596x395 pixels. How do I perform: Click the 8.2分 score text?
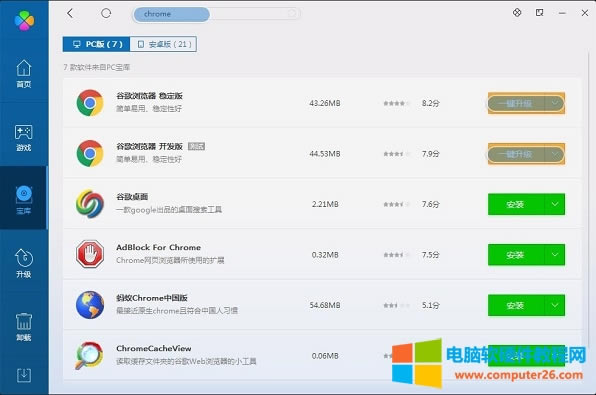(x=431, y=103)
